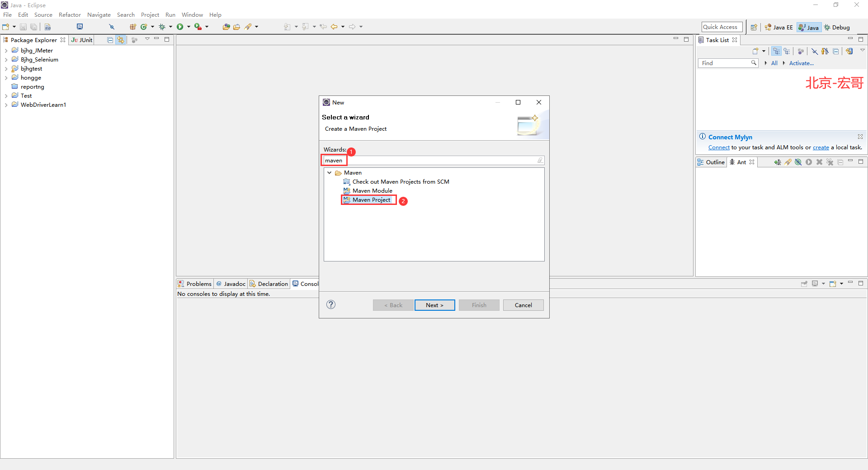Open the Run button dropdown arrow
The height and width of the screenshot is (470, 868).
189,27
